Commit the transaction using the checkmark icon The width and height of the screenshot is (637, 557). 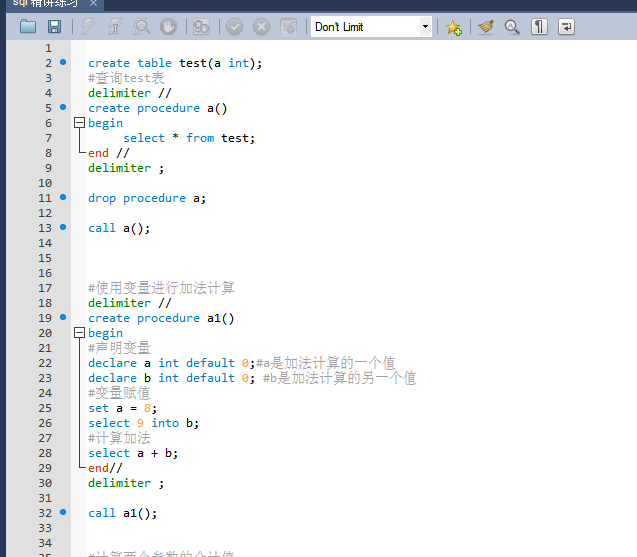(234, 27)
